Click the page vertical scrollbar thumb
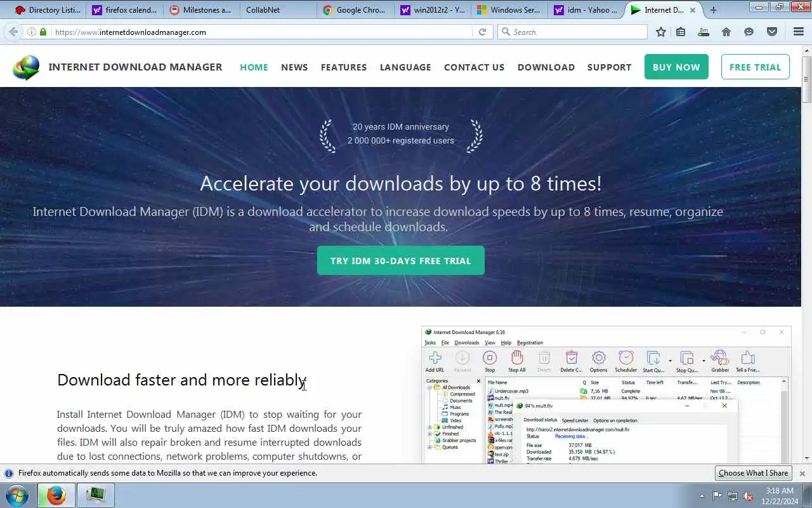This screenshot has height=508, width=812. [x=807, y=79]
